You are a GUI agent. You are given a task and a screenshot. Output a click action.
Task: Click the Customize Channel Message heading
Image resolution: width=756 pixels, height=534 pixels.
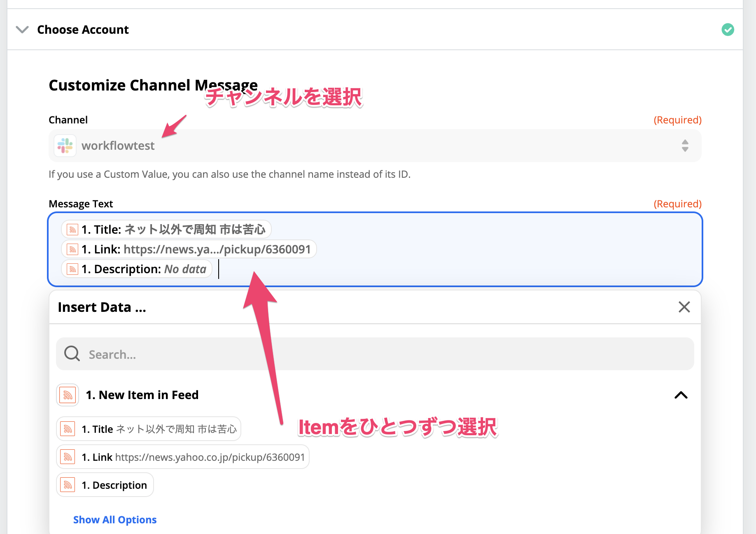(153, 85)
